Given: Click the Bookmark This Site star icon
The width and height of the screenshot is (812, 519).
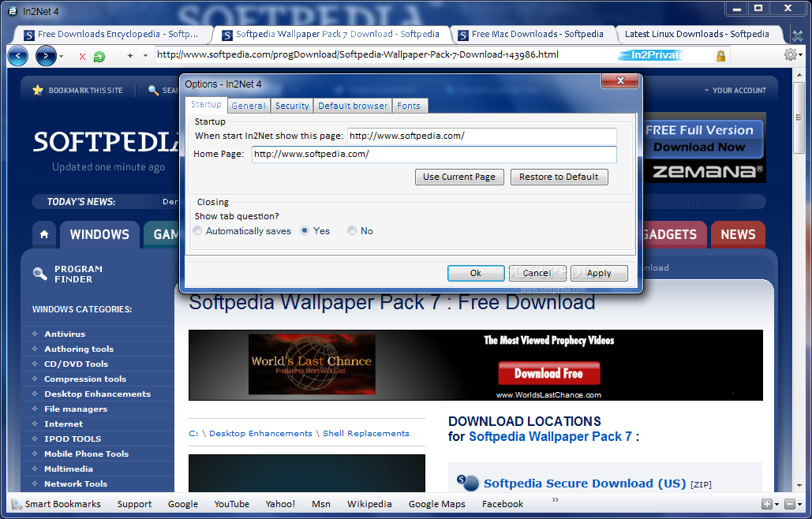Looking at the screenshot, I should click(x=38, y=91).
